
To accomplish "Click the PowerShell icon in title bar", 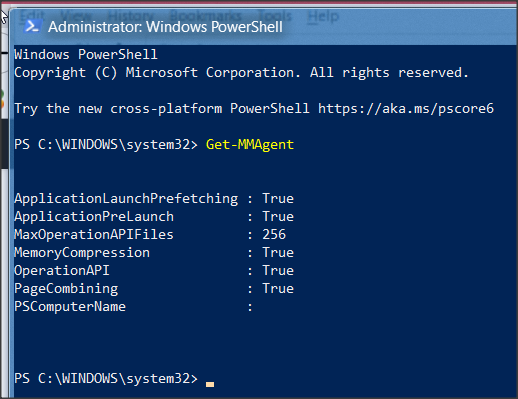I will (33, 26).
